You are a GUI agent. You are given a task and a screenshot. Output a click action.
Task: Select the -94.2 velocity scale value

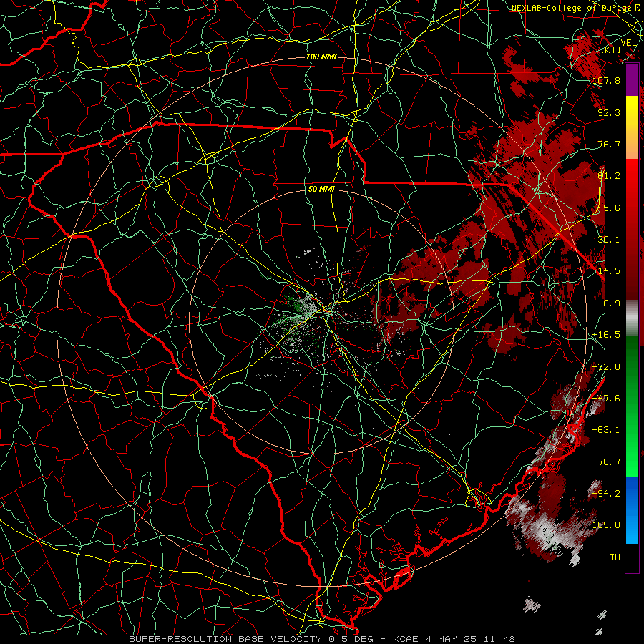pos(606,493)
